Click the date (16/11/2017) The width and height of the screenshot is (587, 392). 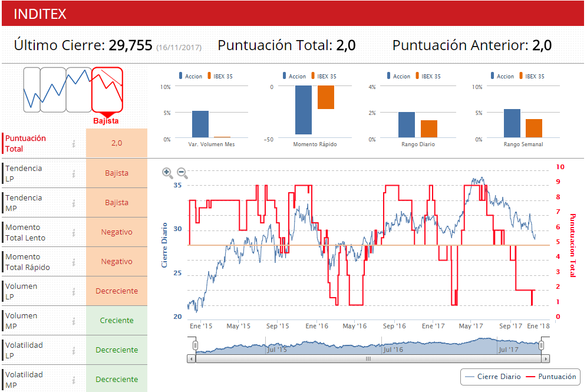[179, 48]
